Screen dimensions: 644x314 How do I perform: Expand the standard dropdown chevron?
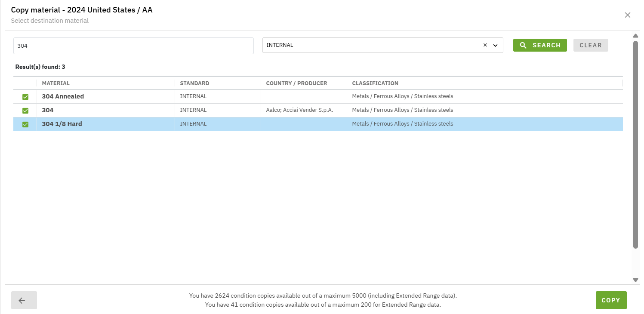click(495, 45)
